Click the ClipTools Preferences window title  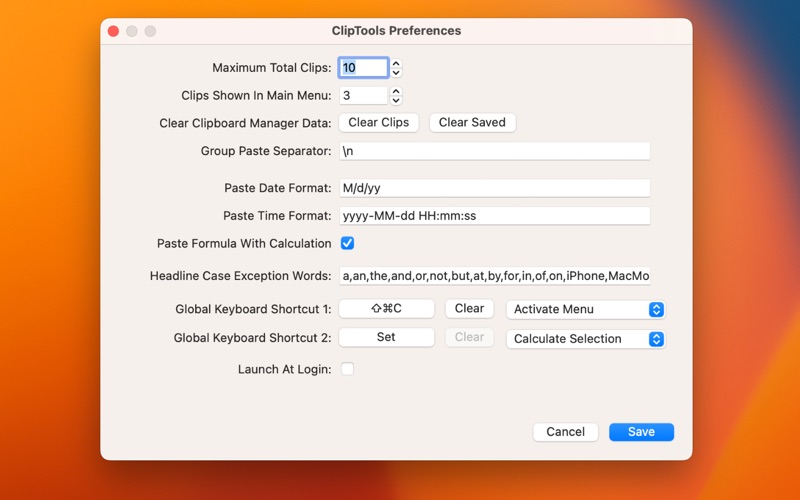tap(396, 31)
